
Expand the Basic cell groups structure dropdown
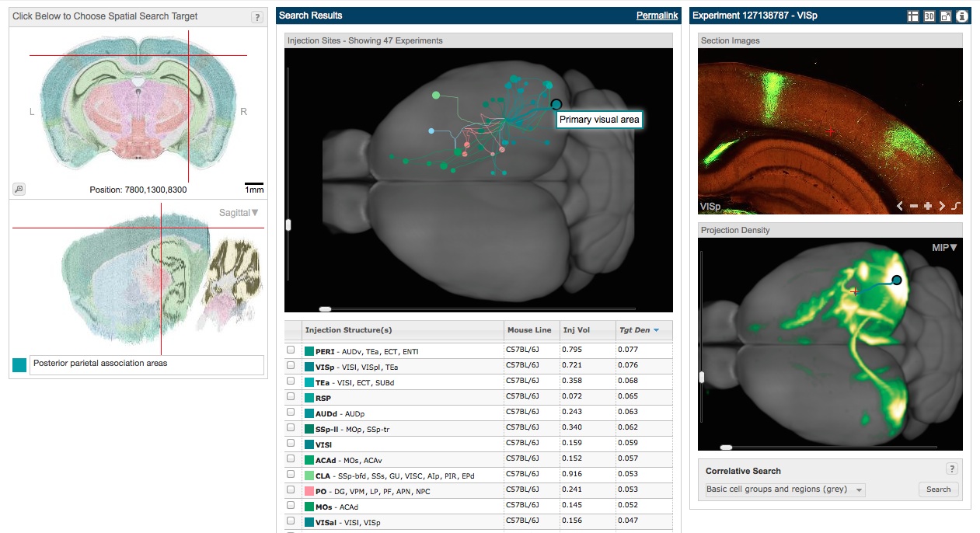(x=785, y=489)
